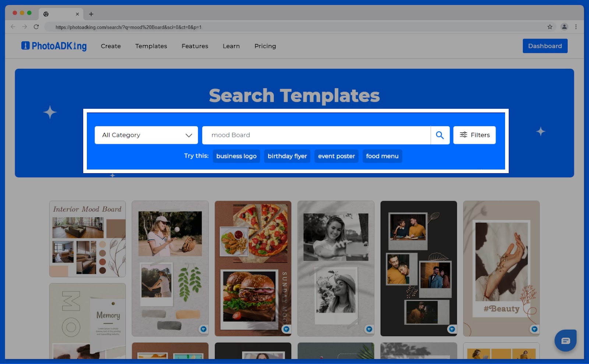Open the Filters button
This screenshot has width=589, height=364.
pos(475,135)
